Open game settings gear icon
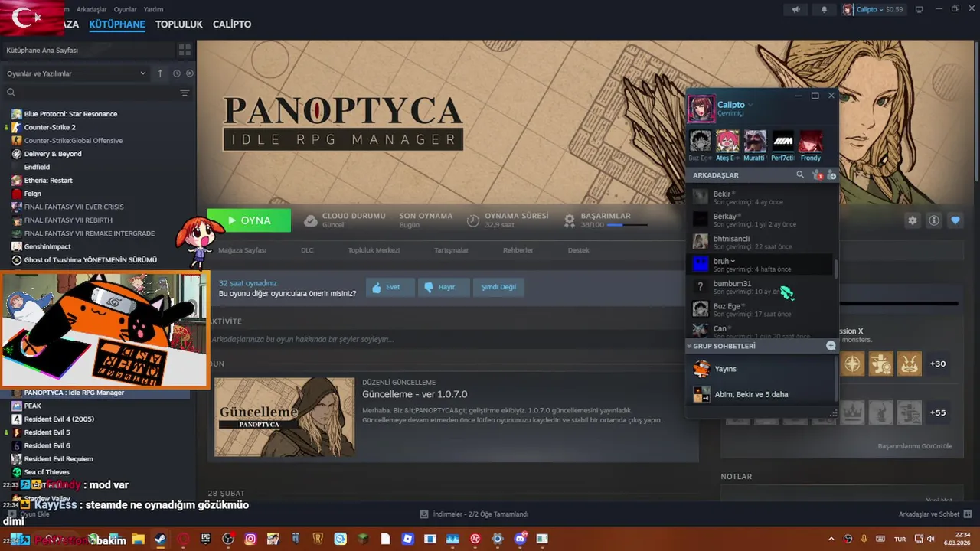 tap(912, 220)
